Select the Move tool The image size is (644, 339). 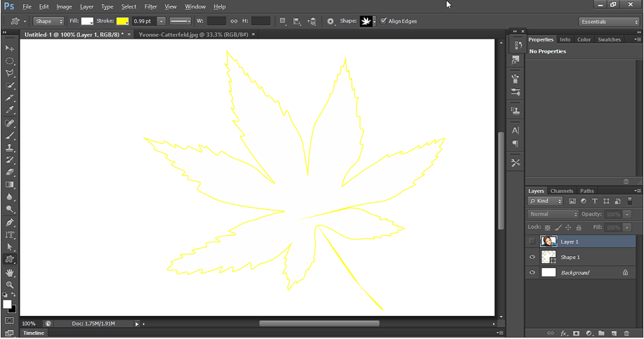click(9, 48)
